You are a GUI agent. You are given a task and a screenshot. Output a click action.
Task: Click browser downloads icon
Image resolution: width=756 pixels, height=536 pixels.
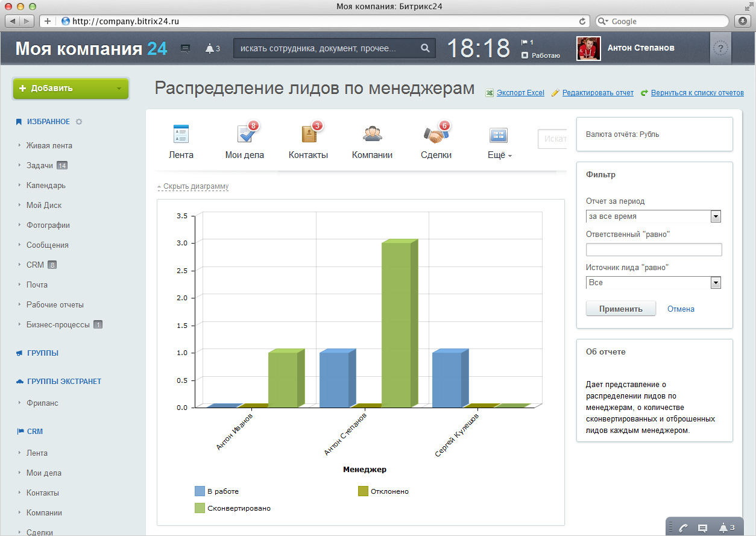tap(743, 21)
